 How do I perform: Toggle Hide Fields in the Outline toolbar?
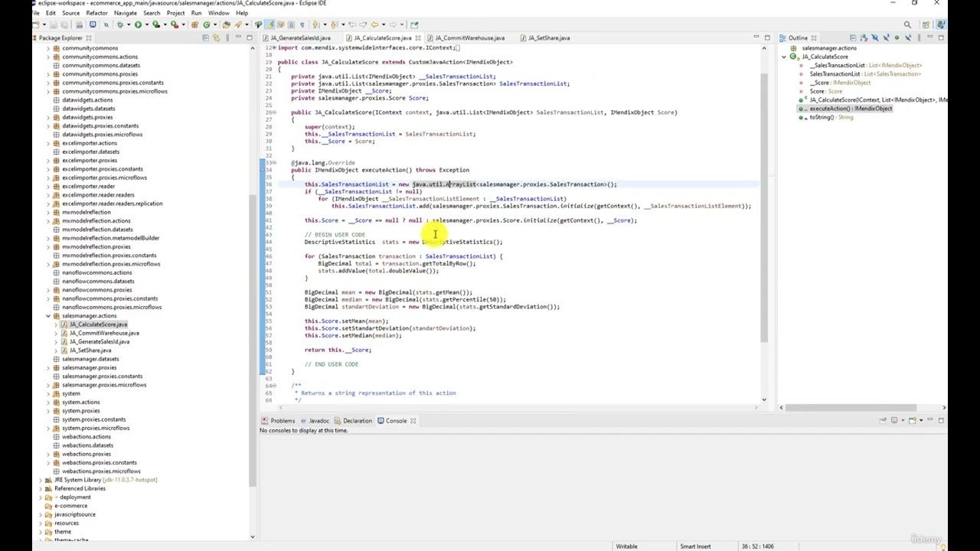874,37
